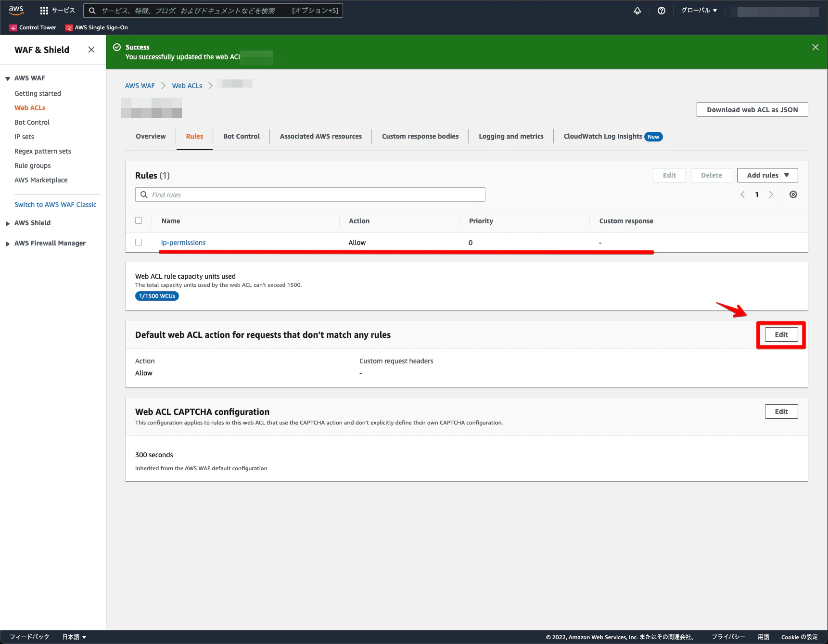This screenshot has height=644, width=828.
Task: Open notifications bell icon
Action: (x=637, y=11)
